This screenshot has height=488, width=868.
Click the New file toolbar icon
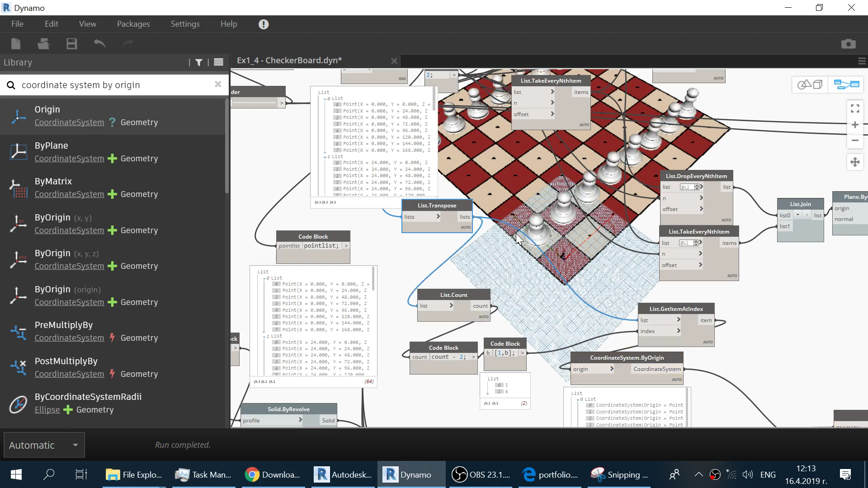pyautogui.click(x=16, y=43)
